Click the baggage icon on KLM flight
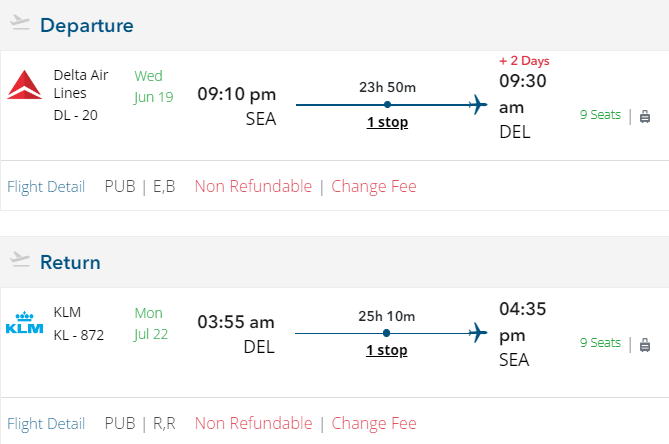The image size is (669, 444). [645, 344]
